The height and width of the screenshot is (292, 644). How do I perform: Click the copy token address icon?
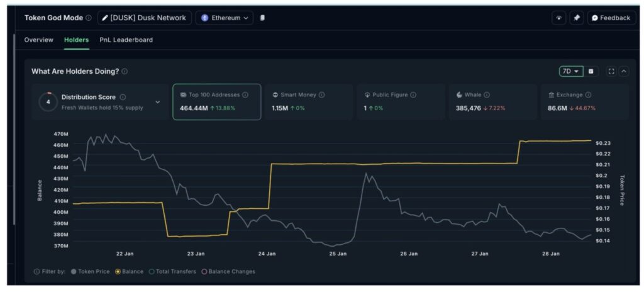pyautogui.click(x=262, y=18)
